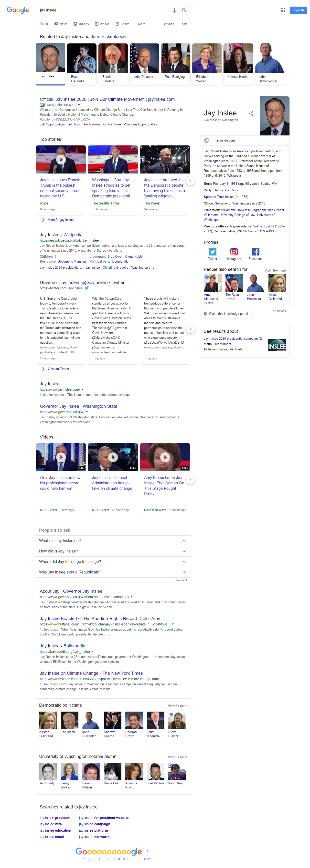Image resolution: width=310 pixels, height=868 pixels.
Task: Click related search 'jay inslee net worth'
Action: point(94,837)
